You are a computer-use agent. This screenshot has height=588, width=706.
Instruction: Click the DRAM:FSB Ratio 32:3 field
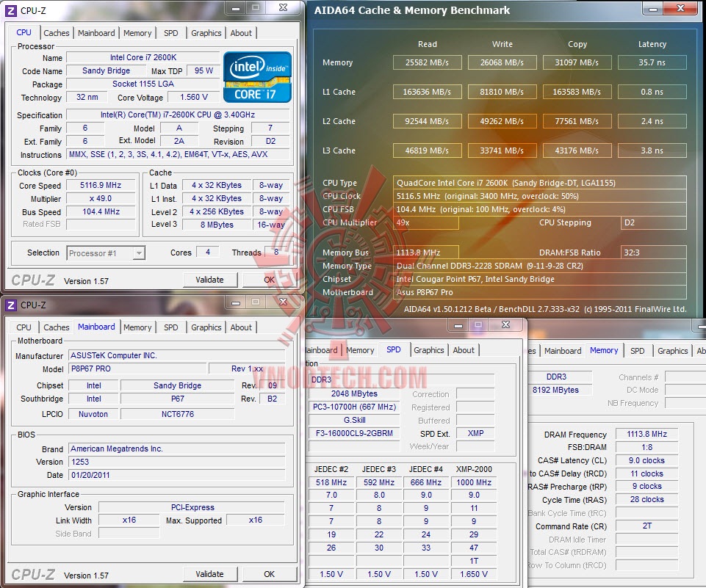pos(653,253)
